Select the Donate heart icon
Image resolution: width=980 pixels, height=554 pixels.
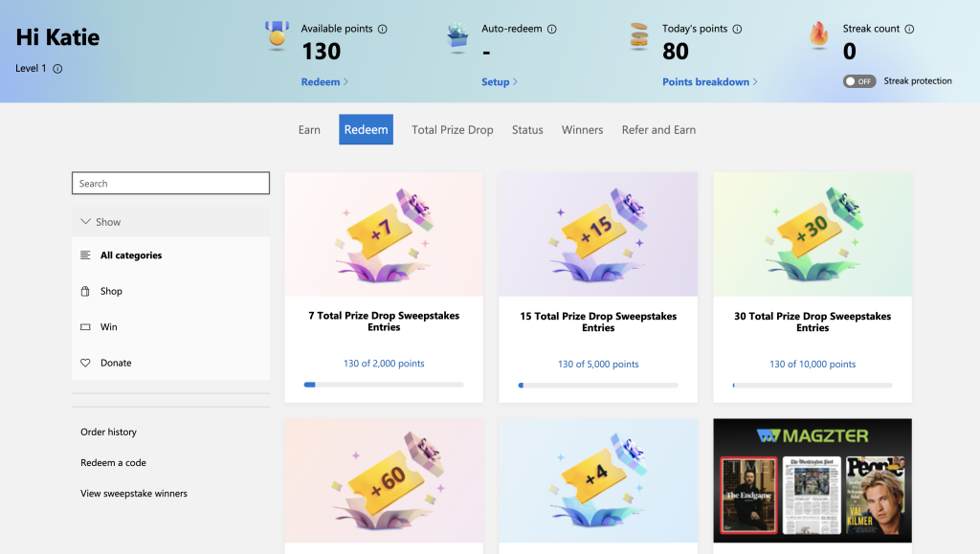point(84,363)
